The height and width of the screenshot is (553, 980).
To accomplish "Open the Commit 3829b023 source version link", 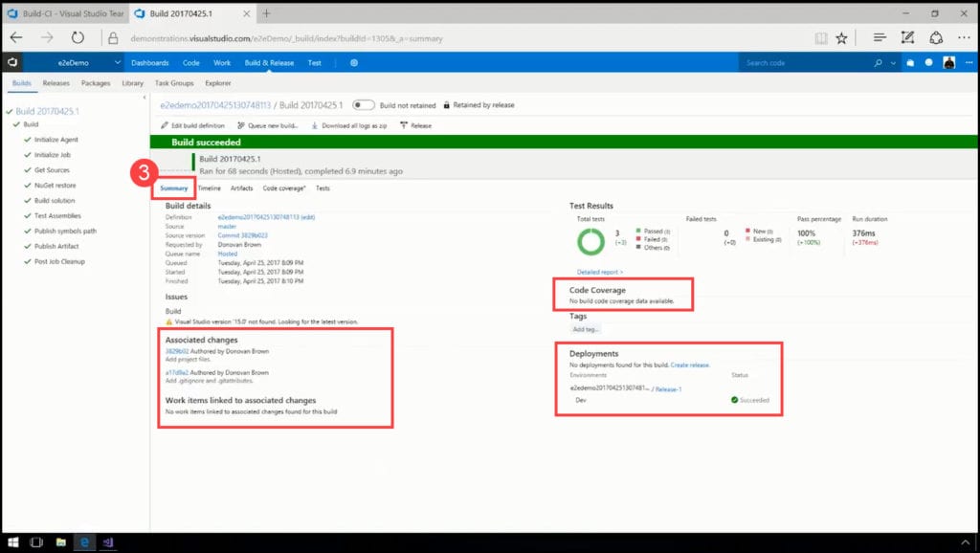I will click(242, 235).
